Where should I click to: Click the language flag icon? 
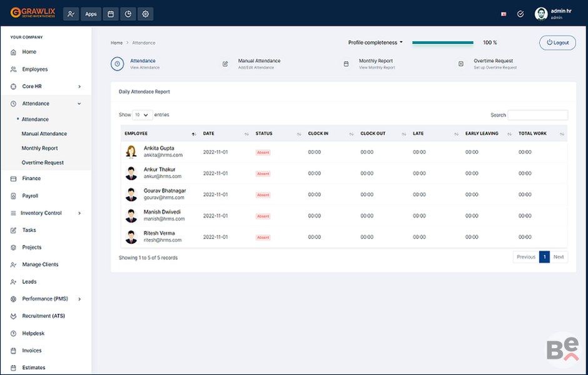pyautogui.click(x=504, y=14)
